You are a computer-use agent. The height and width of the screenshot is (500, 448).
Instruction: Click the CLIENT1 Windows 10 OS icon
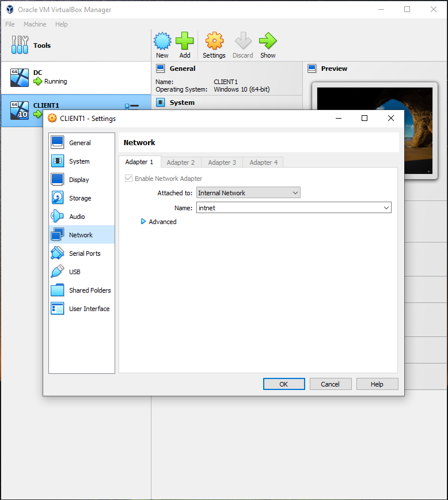[20, 111]
